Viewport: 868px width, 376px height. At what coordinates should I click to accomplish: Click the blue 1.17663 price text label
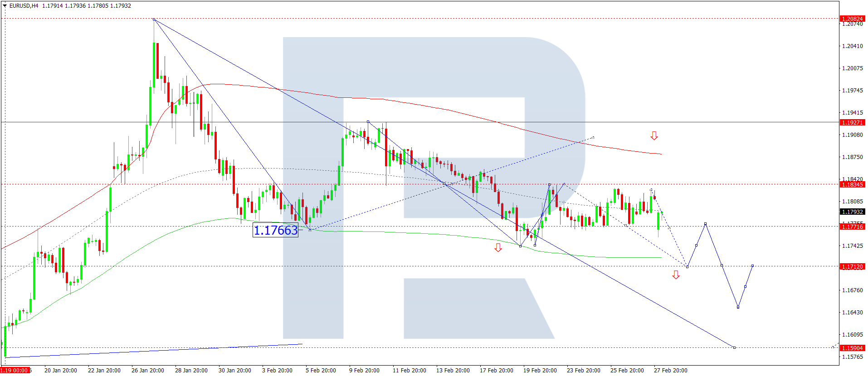point(275,231)
